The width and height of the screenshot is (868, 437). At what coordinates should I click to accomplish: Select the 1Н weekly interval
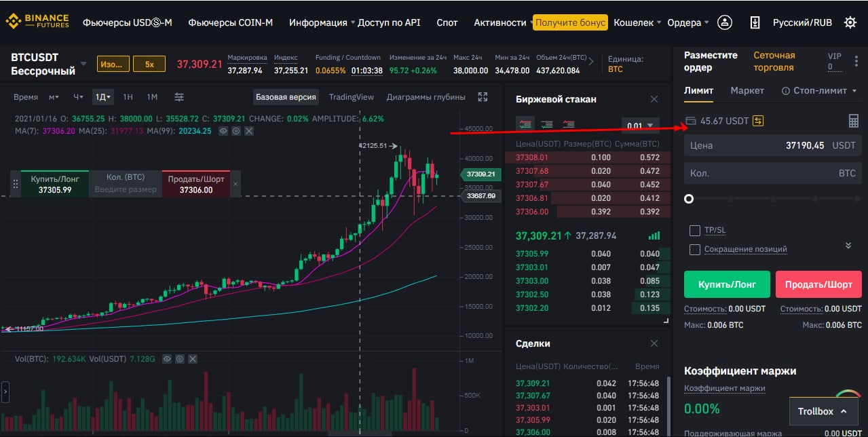pos(128,97)
